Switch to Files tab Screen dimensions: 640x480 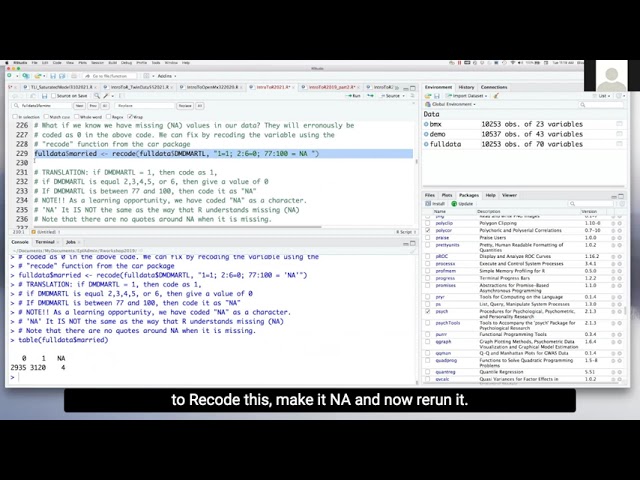coord(430,195)
